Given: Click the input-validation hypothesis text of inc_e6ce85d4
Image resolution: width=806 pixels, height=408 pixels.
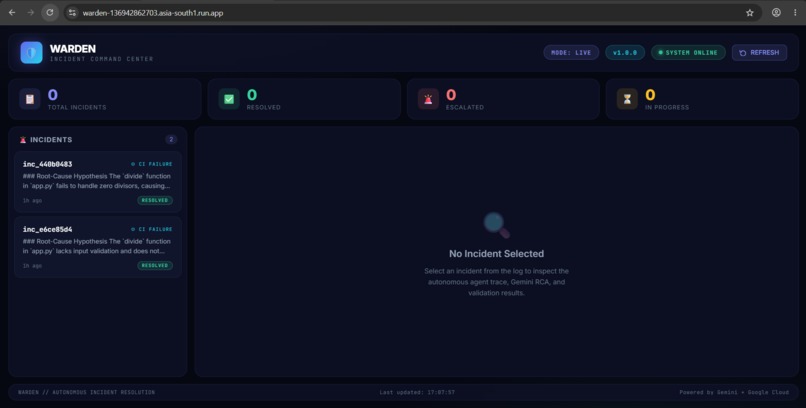Looking at the screenshot, I should [97, 246].
